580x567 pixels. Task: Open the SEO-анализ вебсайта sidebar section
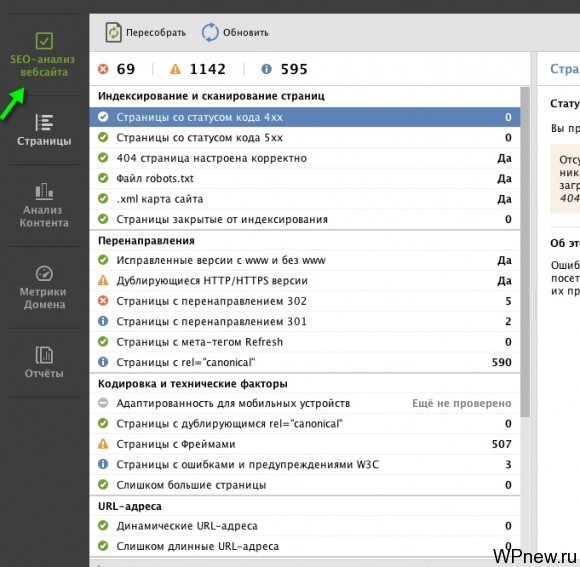click(x=43, y=55)
